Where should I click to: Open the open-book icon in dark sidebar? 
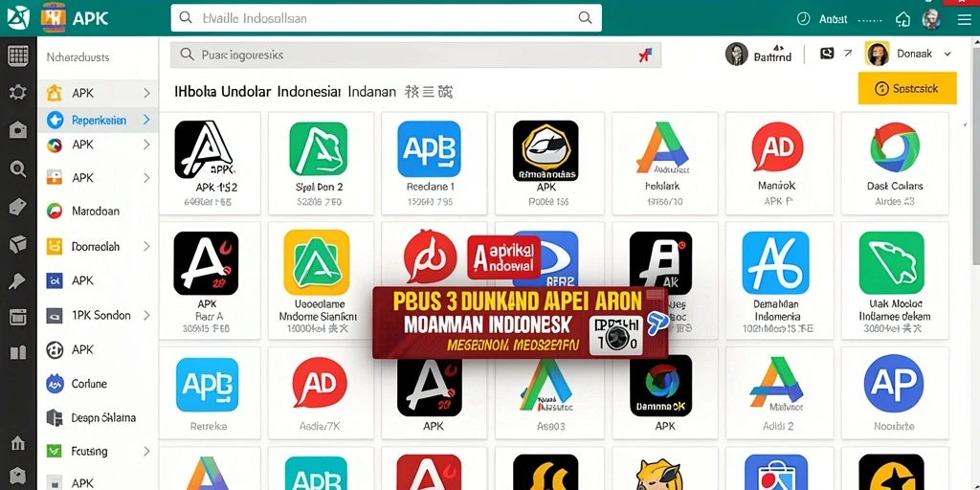(x=17, y=353)
